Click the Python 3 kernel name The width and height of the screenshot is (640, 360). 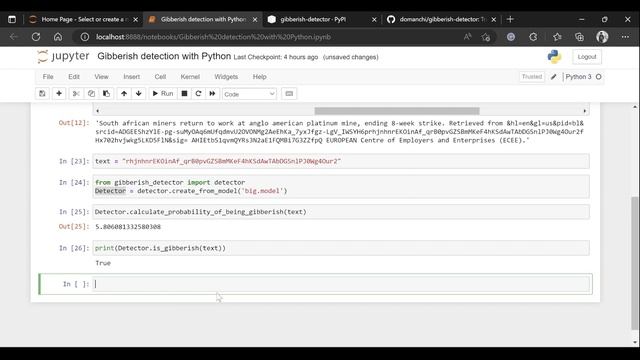pos(578,77)
